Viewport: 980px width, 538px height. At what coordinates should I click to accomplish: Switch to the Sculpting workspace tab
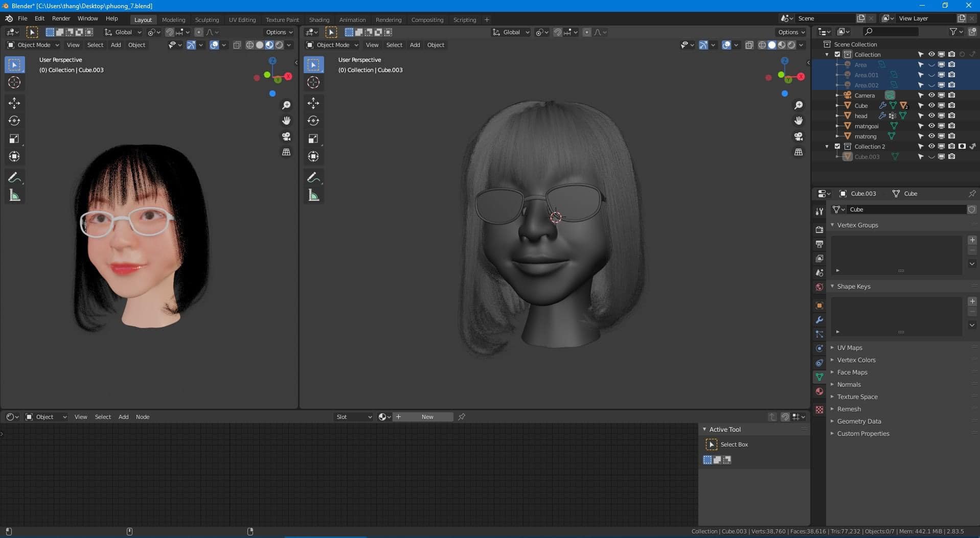pos(207,20)
